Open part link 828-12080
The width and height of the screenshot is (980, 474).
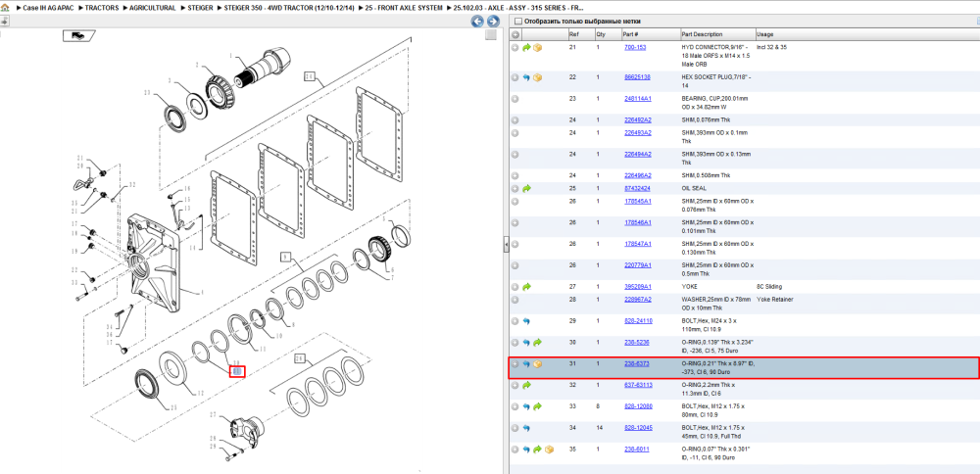tap(638, 406)
